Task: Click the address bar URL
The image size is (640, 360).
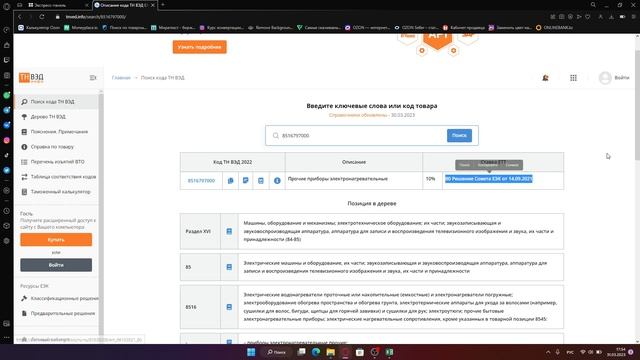Action: pos(96,17)
